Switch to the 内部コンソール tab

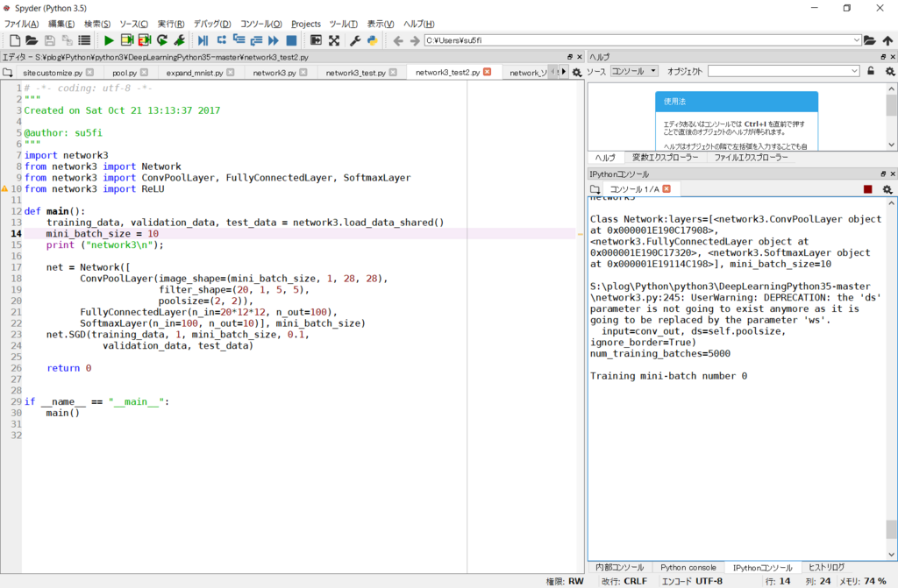(x=620, y=567)
